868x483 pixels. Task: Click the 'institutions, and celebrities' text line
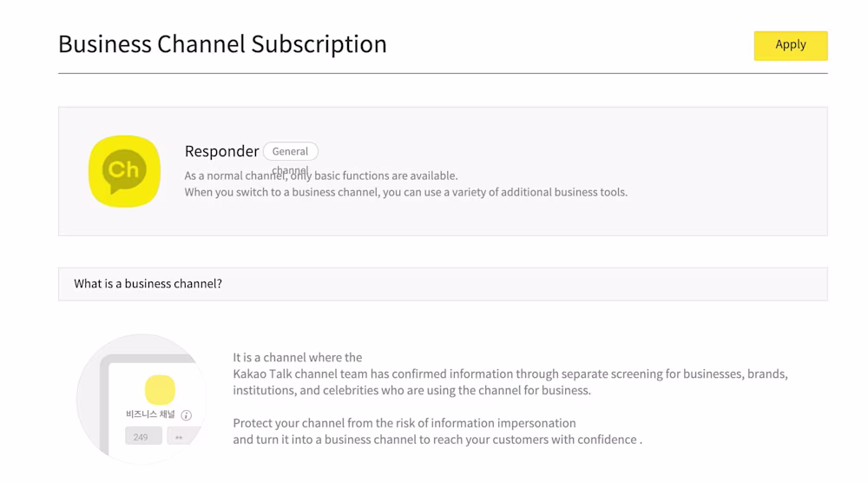pos(411,390)
